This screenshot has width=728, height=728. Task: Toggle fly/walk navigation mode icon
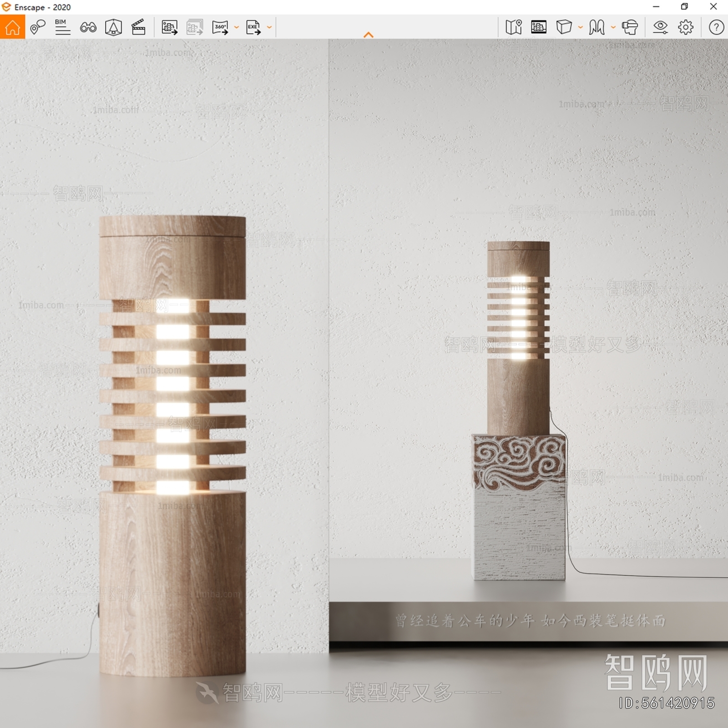pyautogui.click(x=597, y=27)
